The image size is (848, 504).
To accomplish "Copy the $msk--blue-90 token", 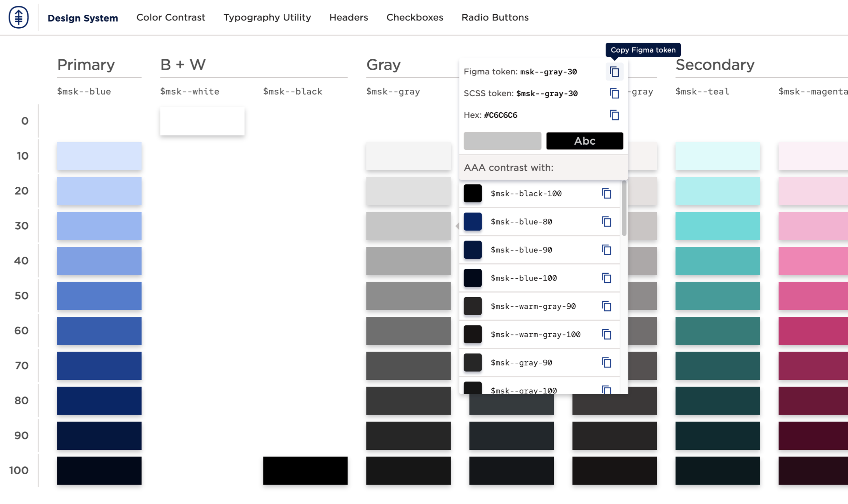I will 606,250.
